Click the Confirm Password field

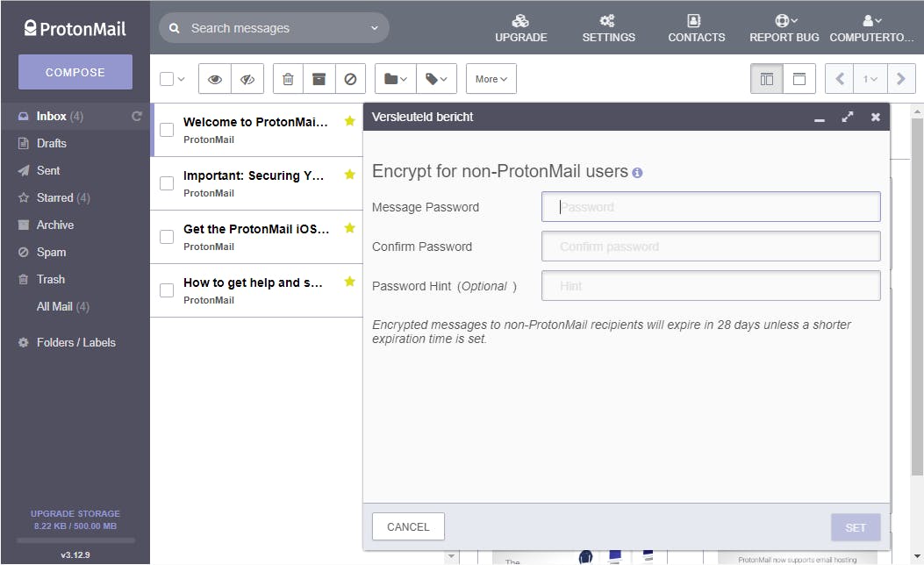coord(711,247)
